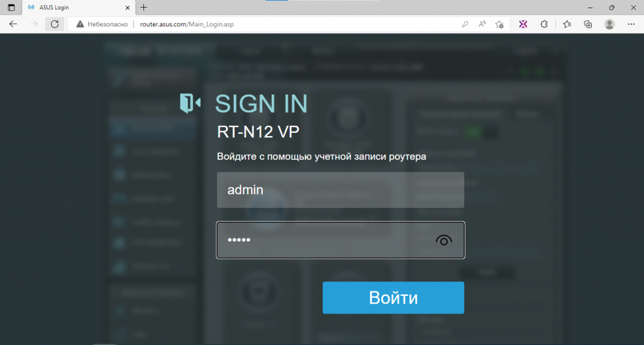Open the Collections panel
This screenshot has height=345, width=644.
coord(588,25)
